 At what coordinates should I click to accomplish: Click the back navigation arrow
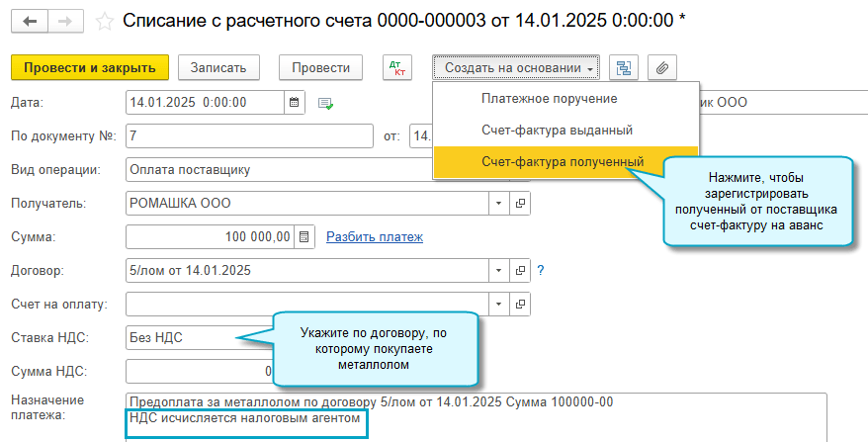click(x=29, y=19)
